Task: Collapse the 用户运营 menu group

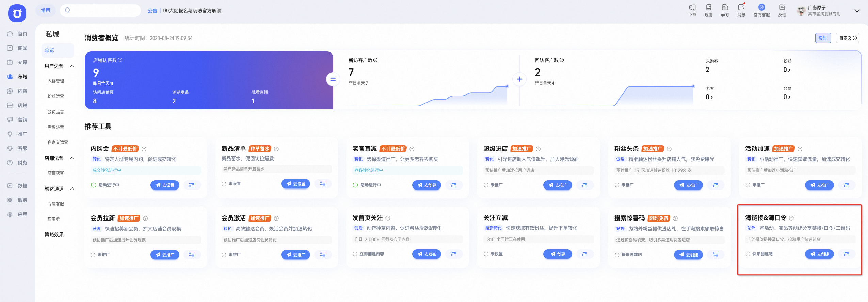Action: click(x=72, y=66)
